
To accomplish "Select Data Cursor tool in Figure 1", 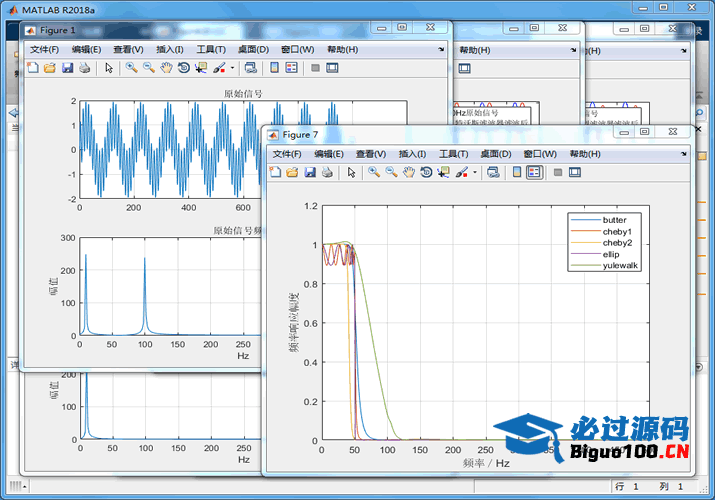I will point(201,68).
